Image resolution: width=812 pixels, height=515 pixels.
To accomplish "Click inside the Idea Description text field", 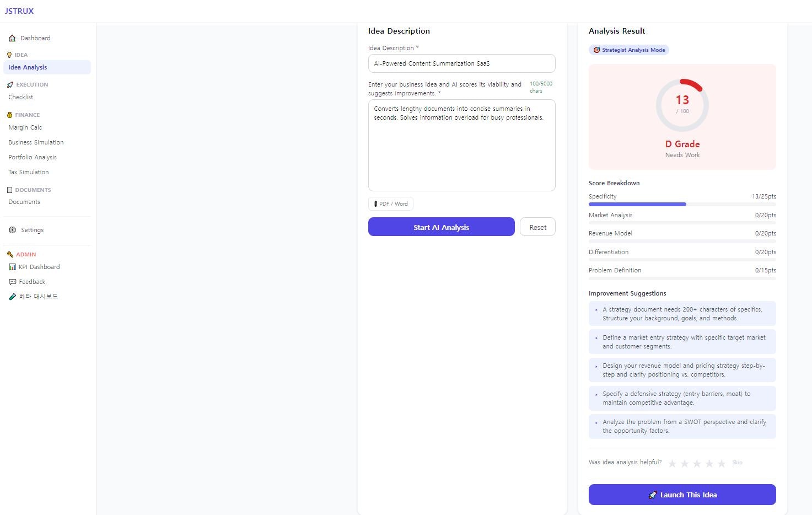I will point(461,63).
